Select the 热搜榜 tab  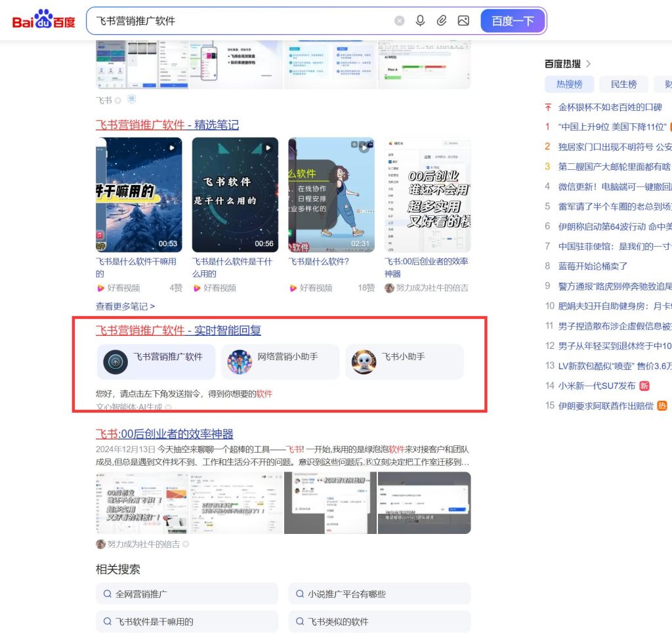tap(569, 84)
